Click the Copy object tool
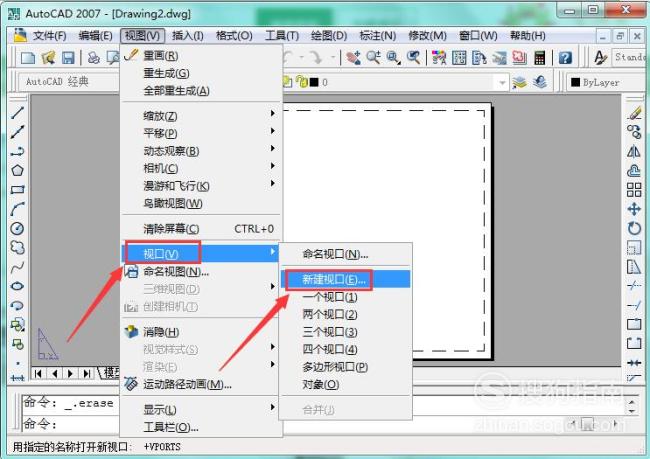Viewport: 650px width, 459px height. (634, 132)
